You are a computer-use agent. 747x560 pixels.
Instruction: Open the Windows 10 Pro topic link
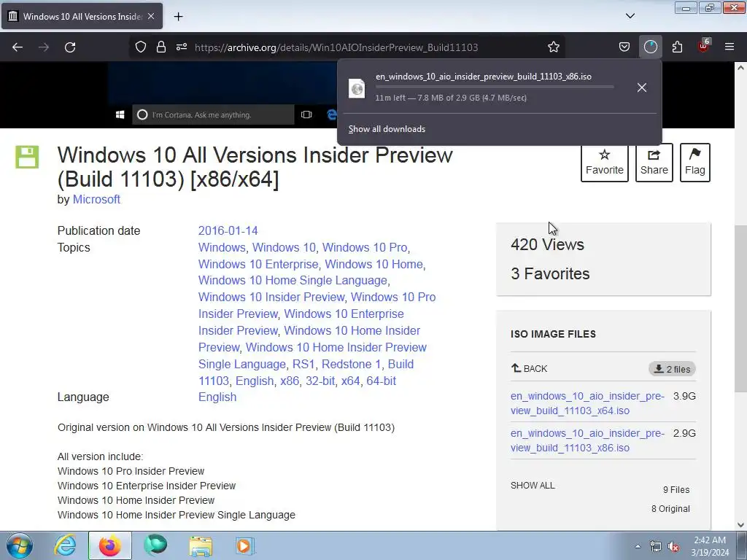click(x=365, y=248)
